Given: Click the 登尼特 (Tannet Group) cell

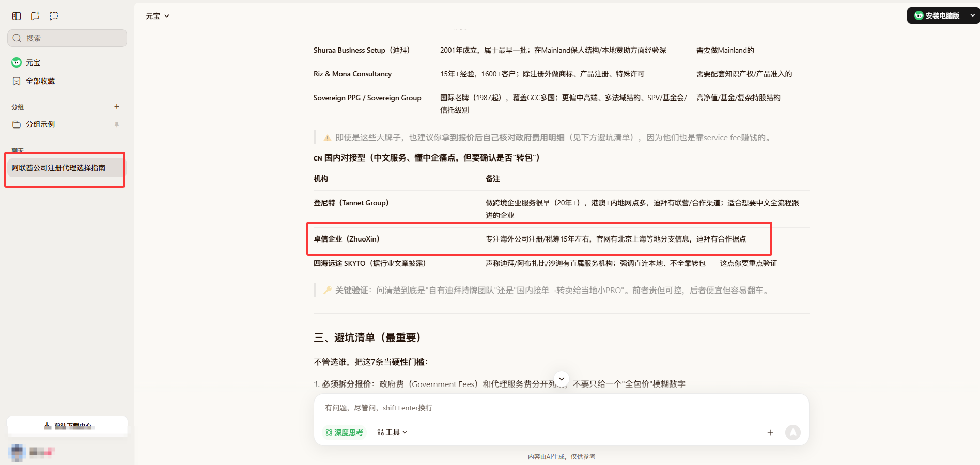Looking at the screenshot, I should coord(351,203).
